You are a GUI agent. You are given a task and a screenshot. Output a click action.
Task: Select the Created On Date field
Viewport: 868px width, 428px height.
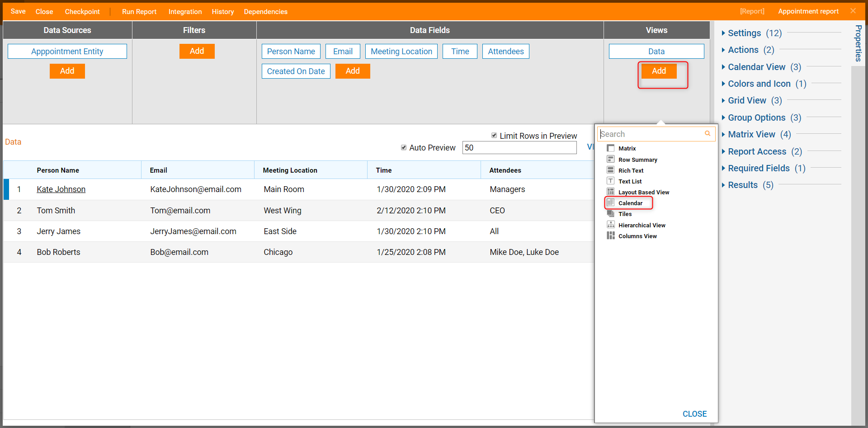tap(296, 71)
